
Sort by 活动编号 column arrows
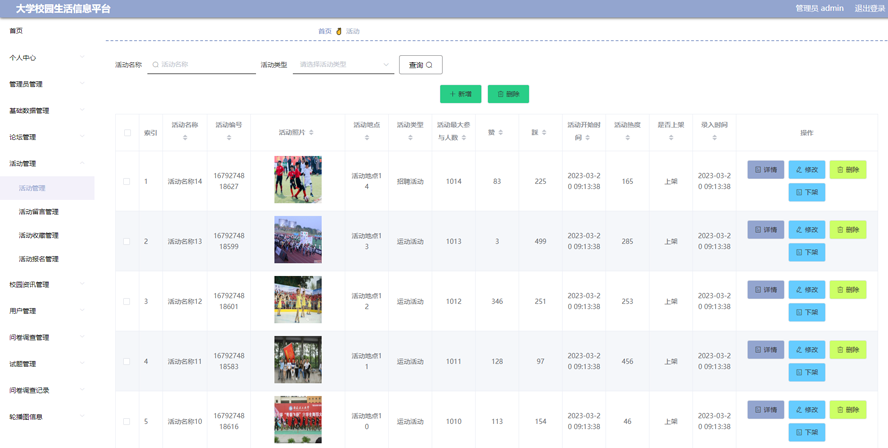(229, 138)
